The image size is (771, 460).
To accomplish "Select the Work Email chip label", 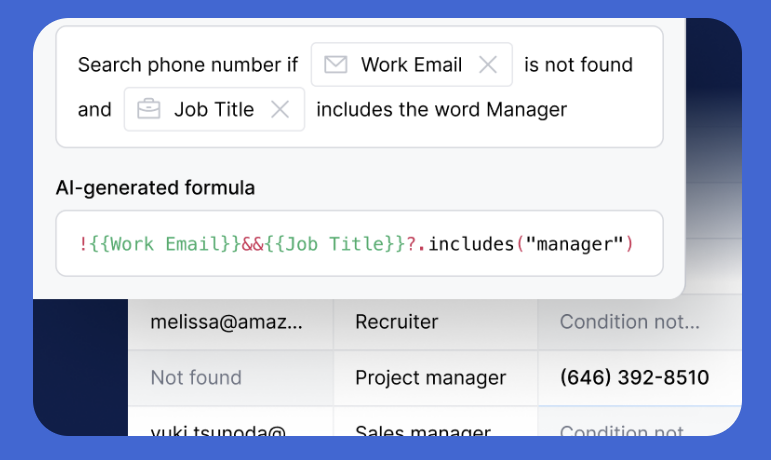I will 411,65.
